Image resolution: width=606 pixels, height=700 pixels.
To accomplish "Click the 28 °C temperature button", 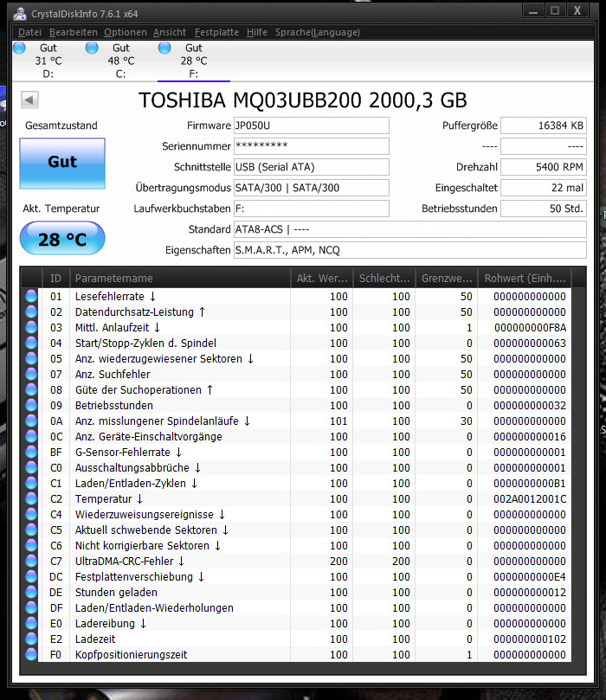I will 62,239.
